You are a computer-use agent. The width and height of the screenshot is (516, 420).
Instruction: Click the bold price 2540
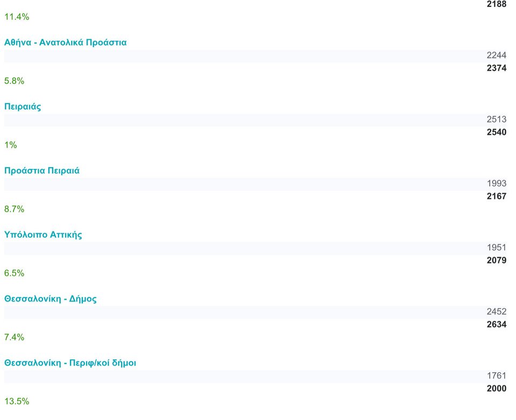click(x=496, y=132)
